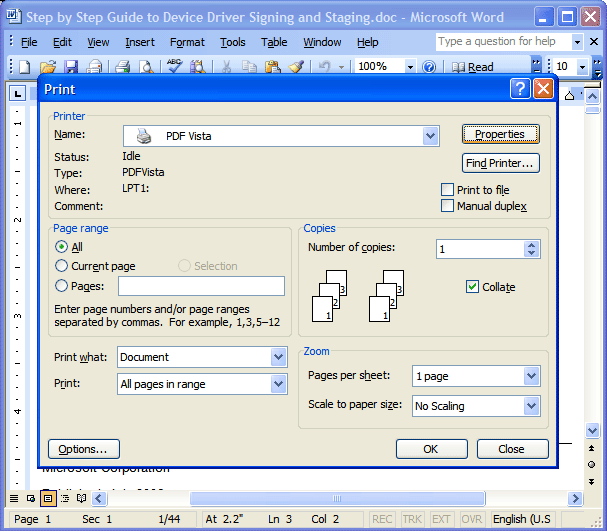Open Microsoft Word Help question mark icon
The image size is (607, 532).
(x=429, y=67)
